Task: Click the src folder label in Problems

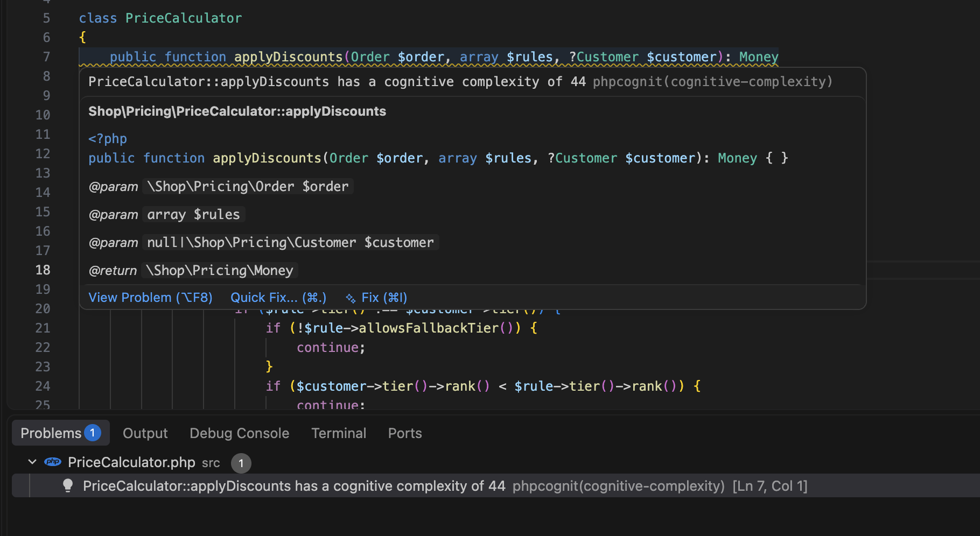Action: 211,463
